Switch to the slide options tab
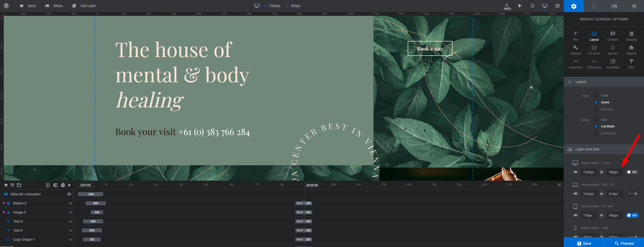This screenshot has width=644, height=247. tap(614, 6)
